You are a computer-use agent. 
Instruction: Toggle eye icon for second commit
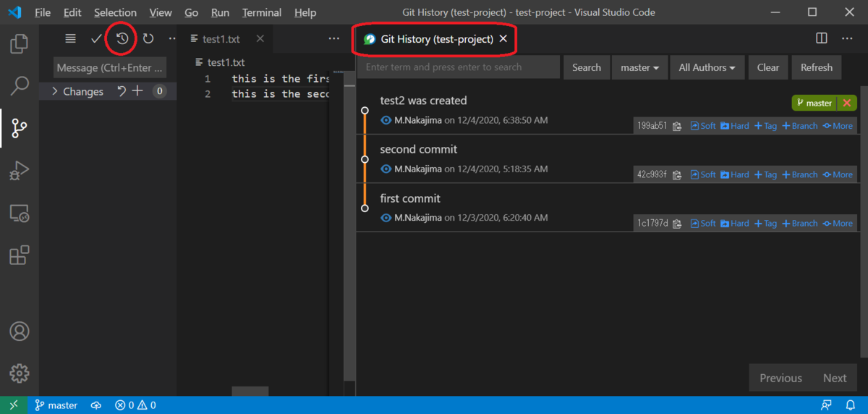tap(386, 169)
